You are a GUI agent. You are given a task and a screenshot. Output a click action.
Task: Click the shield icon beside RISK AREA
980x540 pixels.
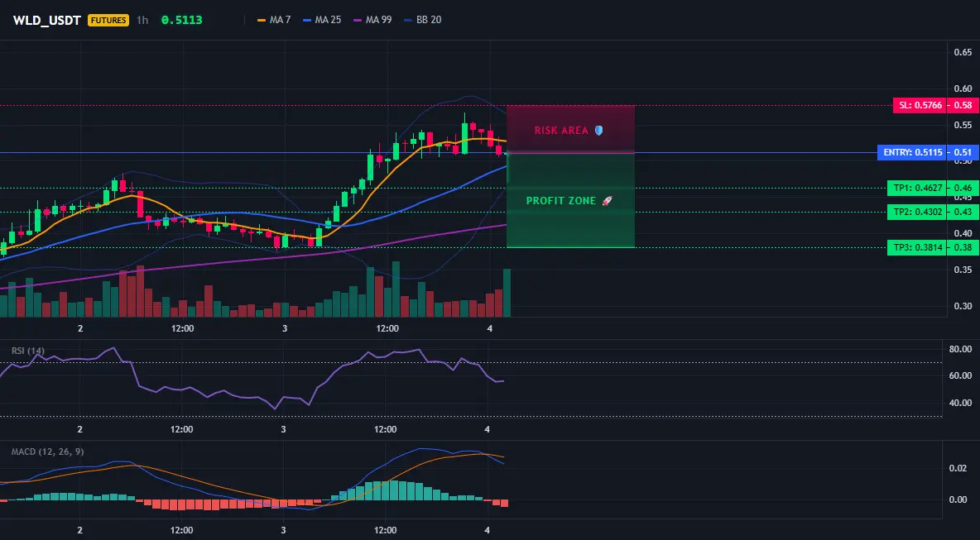point(598,131)
